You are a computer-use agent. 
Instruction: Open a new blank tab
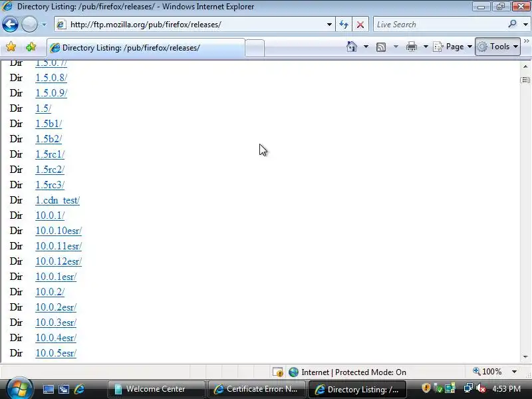point(255,48)
